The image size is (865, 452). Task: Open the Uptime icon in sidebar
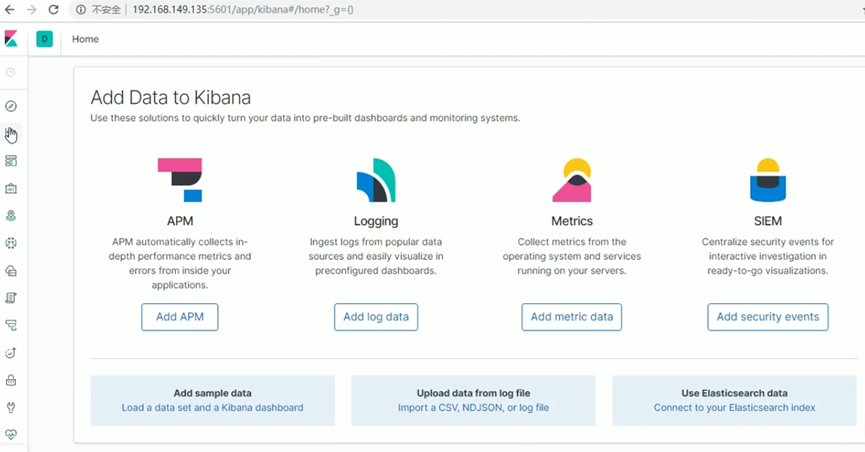[x=11, y=353]
